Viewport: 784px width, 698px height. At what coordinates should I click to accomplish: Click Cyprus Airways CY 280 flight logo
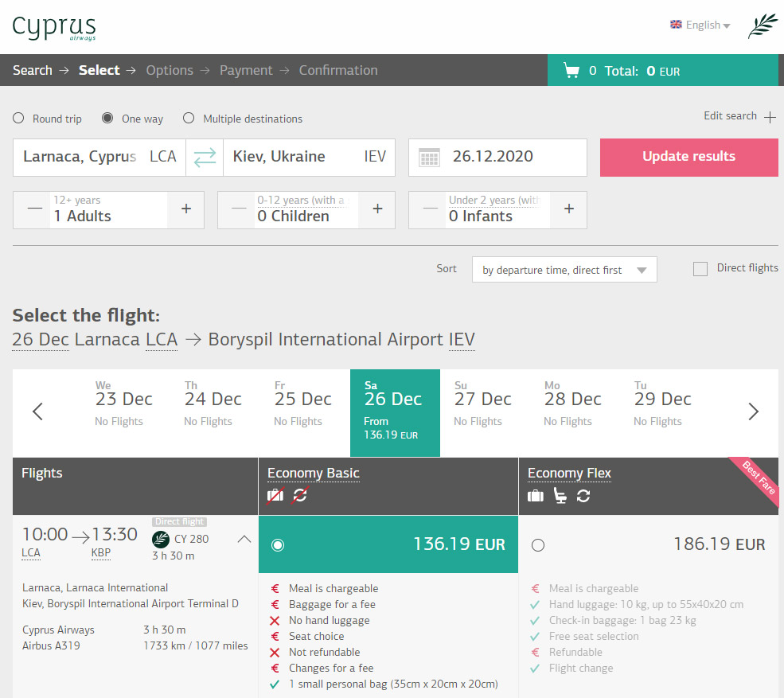tap(161, 540)
